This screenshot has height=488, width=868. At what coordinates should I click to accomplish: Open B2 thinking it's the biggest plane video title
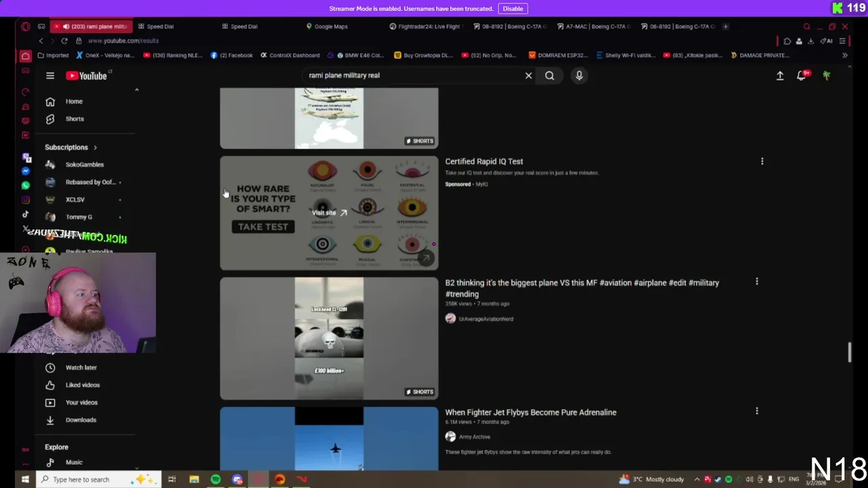click(582, 289)
